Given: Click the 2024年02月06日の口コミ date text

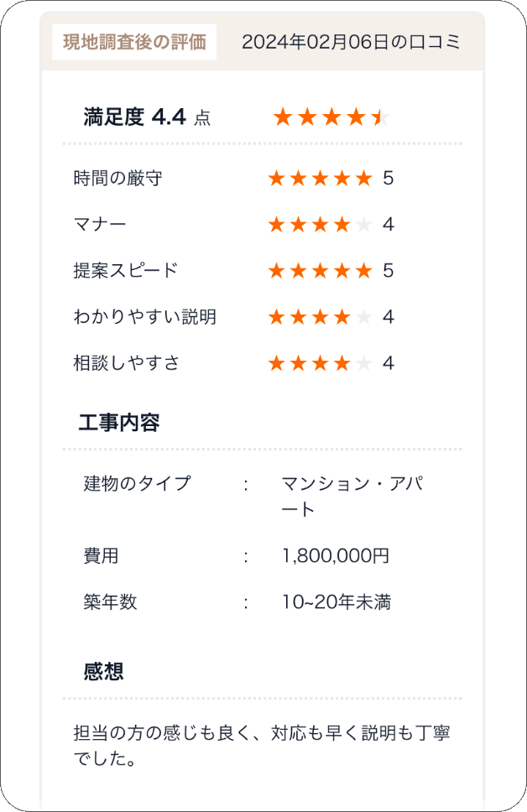Looking at the screenshot, I should [351, 42].
